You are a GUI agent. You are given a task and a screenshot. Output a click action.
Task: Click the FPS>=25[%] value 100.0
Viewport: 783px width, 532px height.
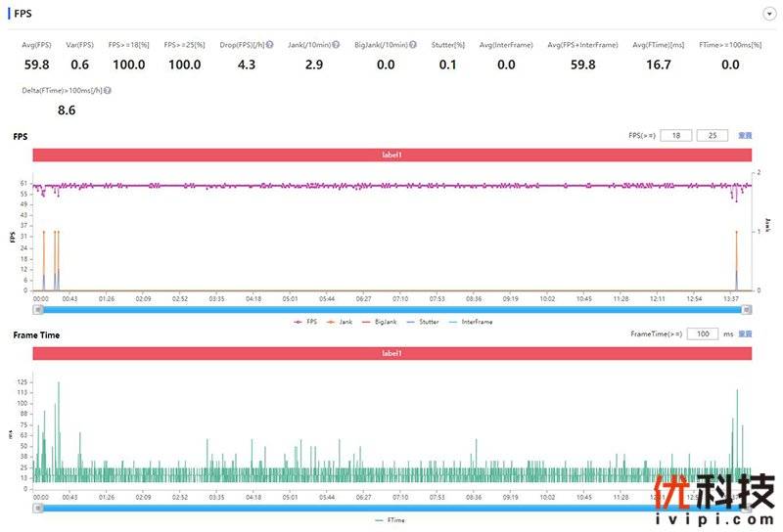pyautogui.click(x=185, y=65)
